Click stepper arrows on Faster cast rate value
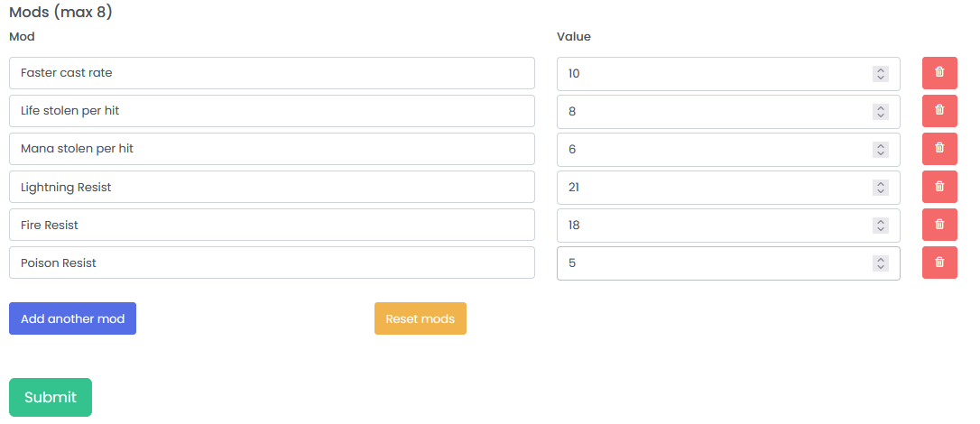Screen dimensions: 980x424 tap(881, 74)
